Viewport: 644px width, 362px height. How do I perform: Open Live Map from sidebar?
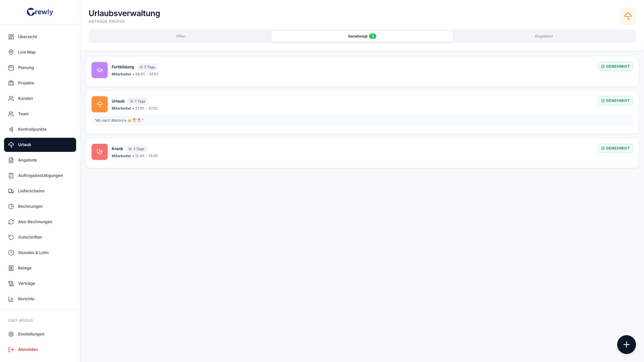27,52
